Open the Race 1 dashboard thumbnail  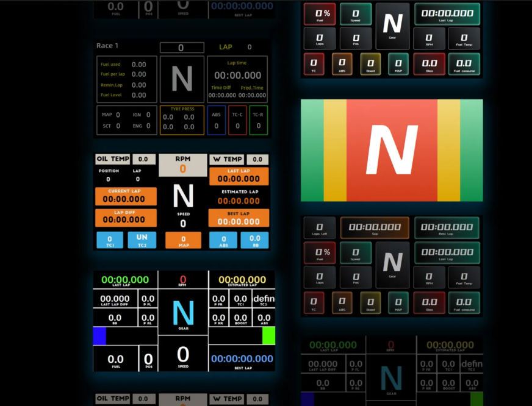point(182,89)
